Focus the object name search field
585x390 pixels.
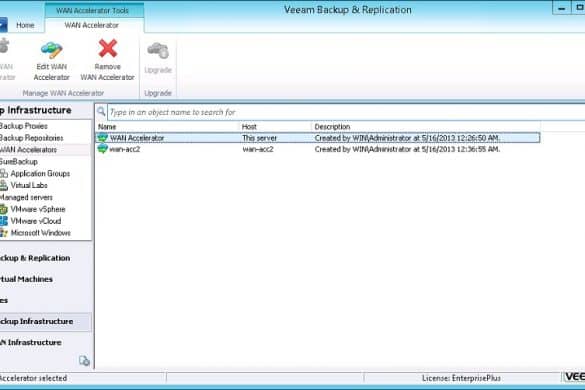[x=346, y=112]
